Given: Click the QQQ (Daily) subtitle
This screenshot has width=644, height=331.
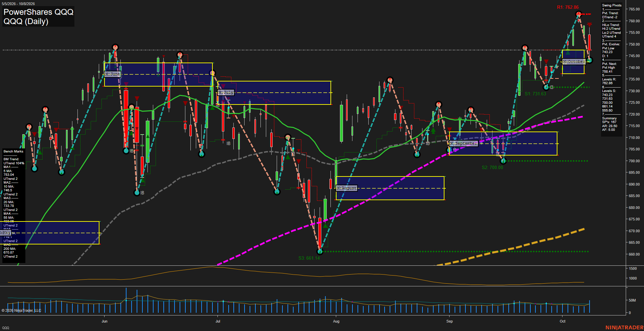Looking at the screenshot, I should (26, 21).
